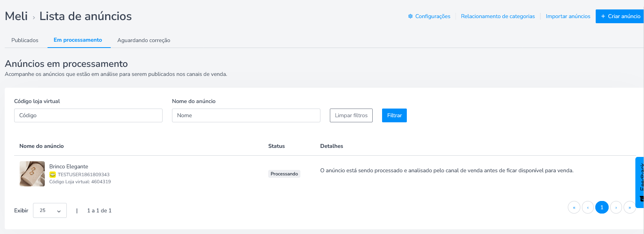Click the Meli breadcrumb link
Viewport: 644px width, 234px height.
16,16
